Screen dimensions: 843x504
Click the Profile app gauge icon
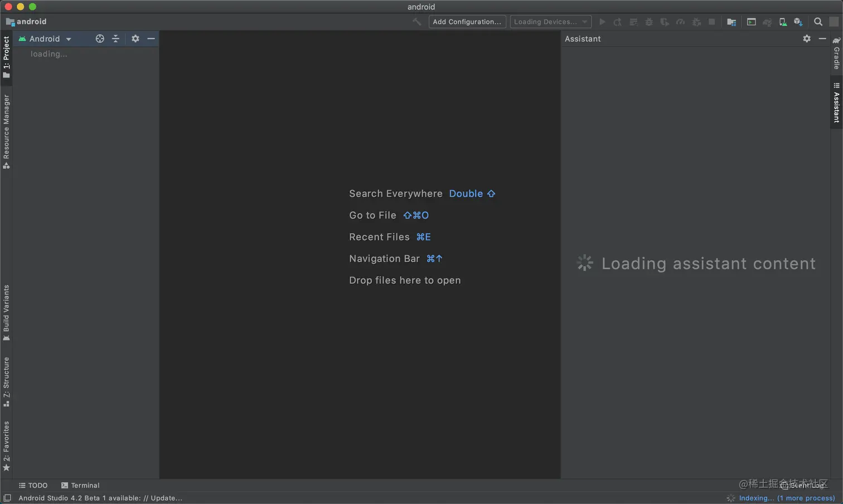tap(680, 22)
